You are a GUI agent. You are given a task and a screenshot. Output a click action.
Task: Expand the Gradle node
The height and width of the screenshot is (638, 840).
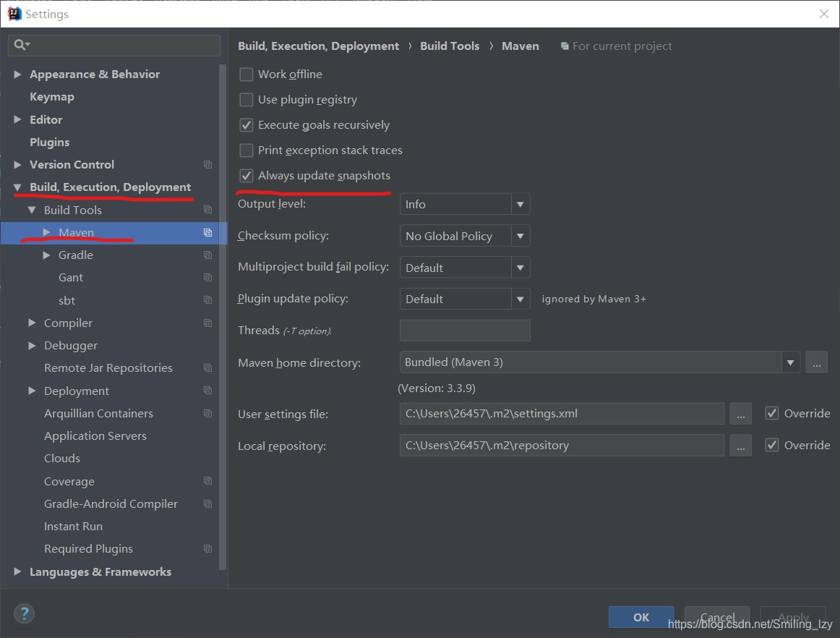[x=46, y=255]
